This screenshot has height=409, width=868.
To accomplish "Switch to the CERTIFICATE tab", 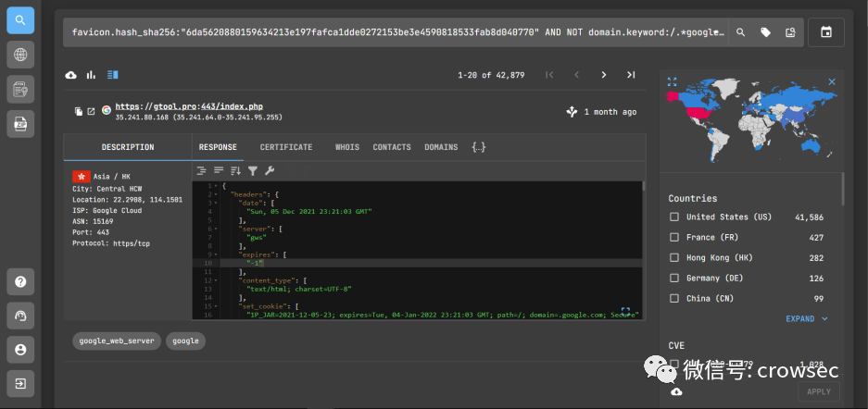I will click(286, 147).
